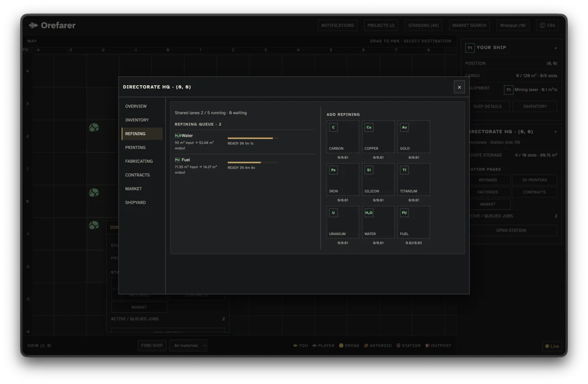
Task: Click the Private Storage slots value
Action: pos(536,155)
